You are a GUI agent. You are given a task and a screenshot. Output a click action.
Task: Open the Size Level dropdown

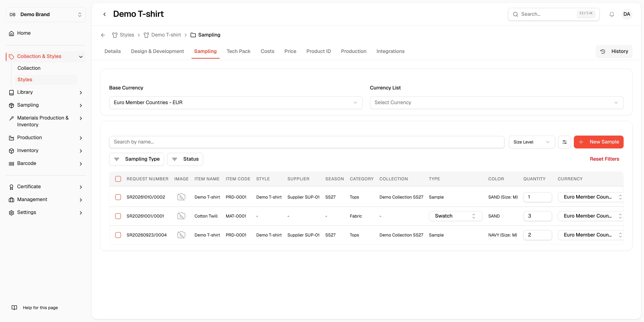click(x=532, y=142)
